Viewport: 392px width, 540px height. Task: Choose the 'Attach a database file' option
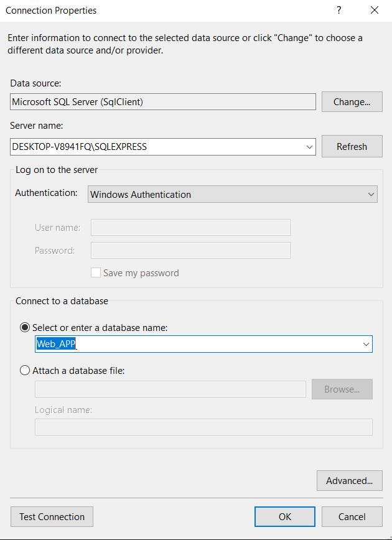[24, 370]
